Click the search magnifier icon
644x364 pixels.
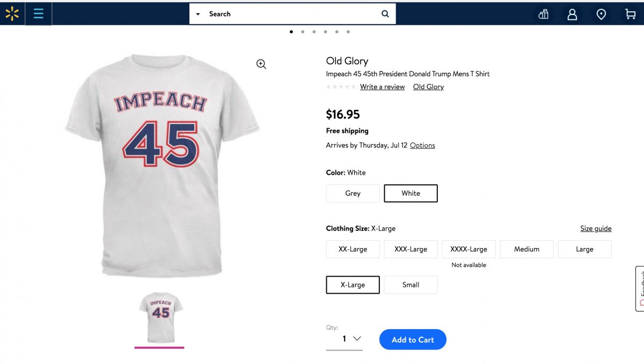[x=385, y=14]
